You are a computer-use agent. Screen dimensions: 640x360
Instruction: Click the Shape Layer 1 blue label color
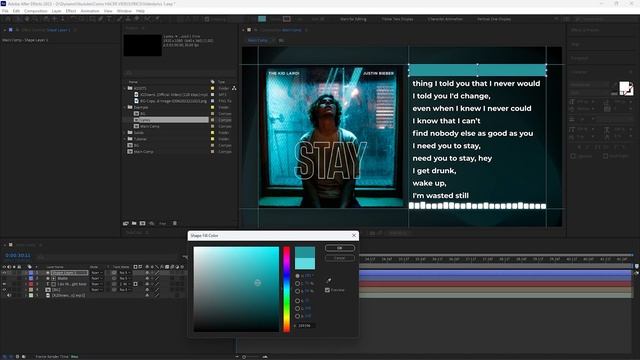tap(31, 272)
